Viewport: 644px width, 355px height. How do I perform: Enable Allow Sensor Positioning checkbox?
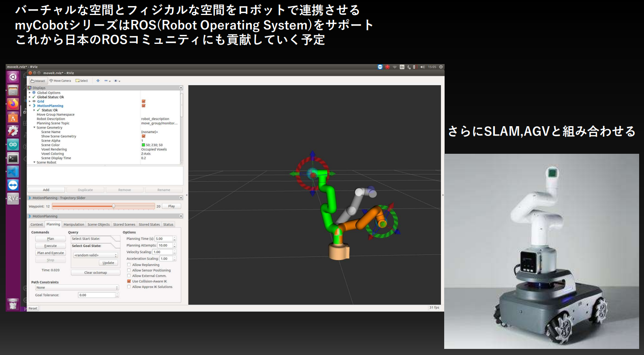click(129, 270)
